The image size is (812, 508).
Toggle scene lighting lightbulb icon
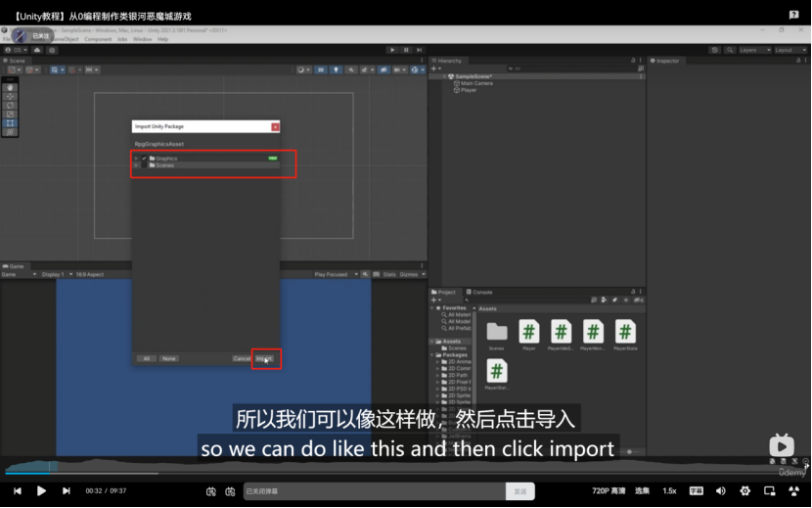(x=337, y=69)
